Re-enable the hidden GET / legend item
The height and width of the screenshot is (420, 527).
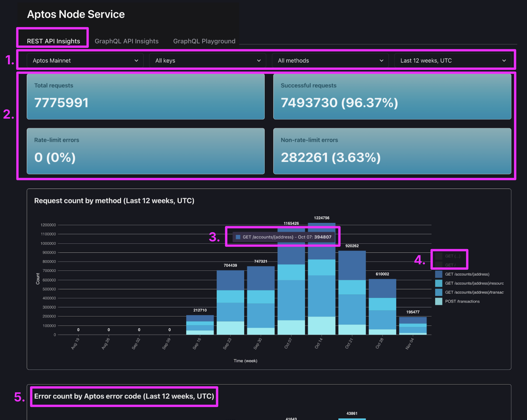coord(450,265)
